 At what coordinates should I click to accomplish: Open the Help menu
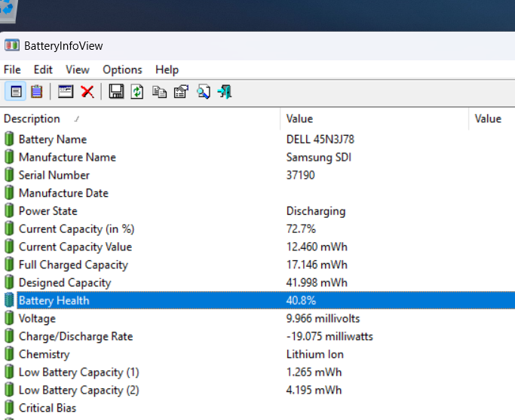click(167, 69)
